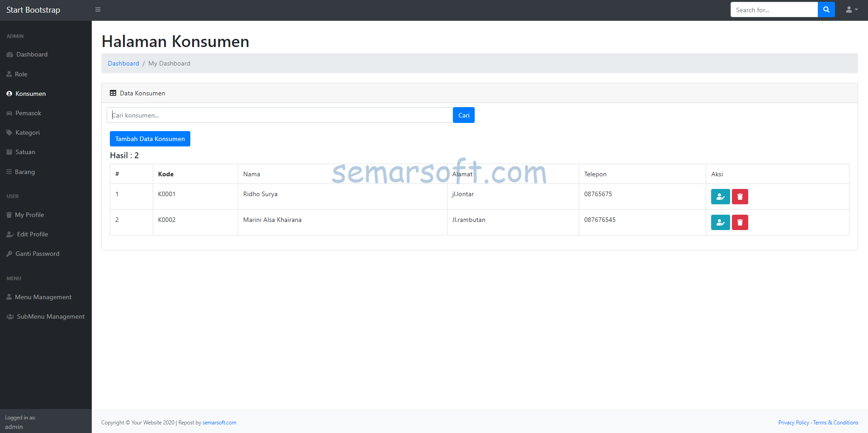The image size is (868, 433).
Task: Click the Data Konsumen table icon
Action: 113,93
